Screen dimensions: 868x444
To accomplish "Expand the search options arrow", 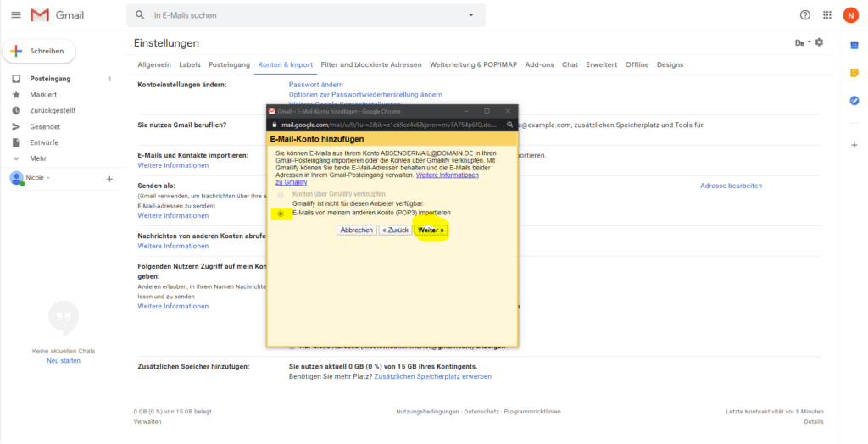I will click(x=471, y=15).
